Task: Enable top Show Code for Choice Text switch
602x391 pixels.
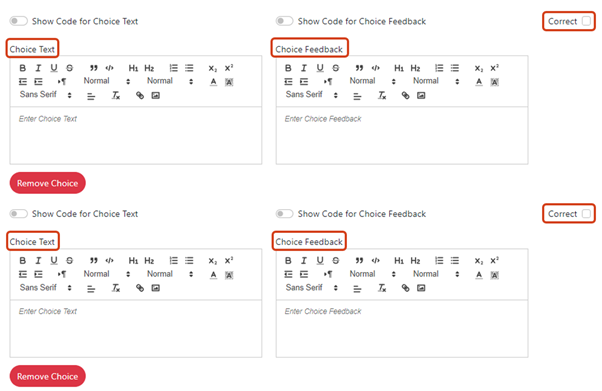Action: 18,21
